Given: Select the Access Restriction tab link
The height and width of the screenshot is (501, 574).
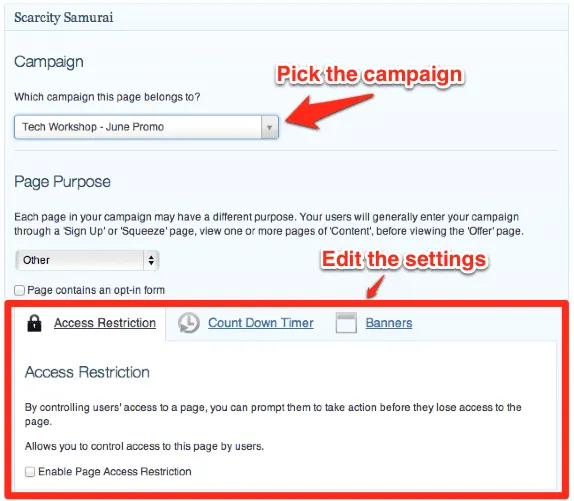Looking at the screenshot, I should [x=105, y=323].
